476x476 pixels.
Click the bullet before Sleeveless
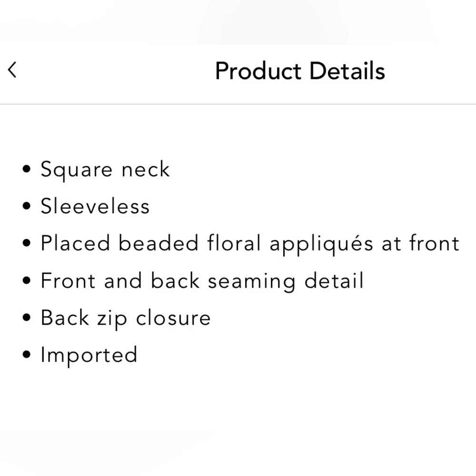pos(27,207)
